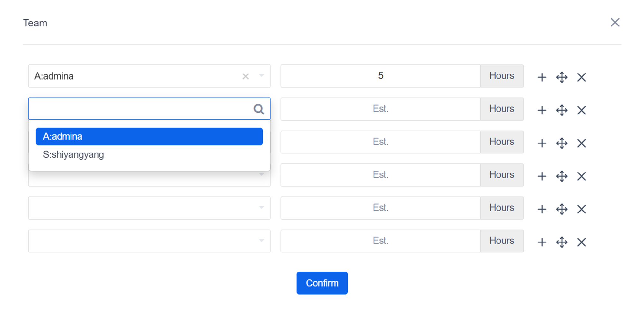644x316 pixels.
Task: Clear the selected A:admina member
Action: pyautogui.click(x=245, y=76)
